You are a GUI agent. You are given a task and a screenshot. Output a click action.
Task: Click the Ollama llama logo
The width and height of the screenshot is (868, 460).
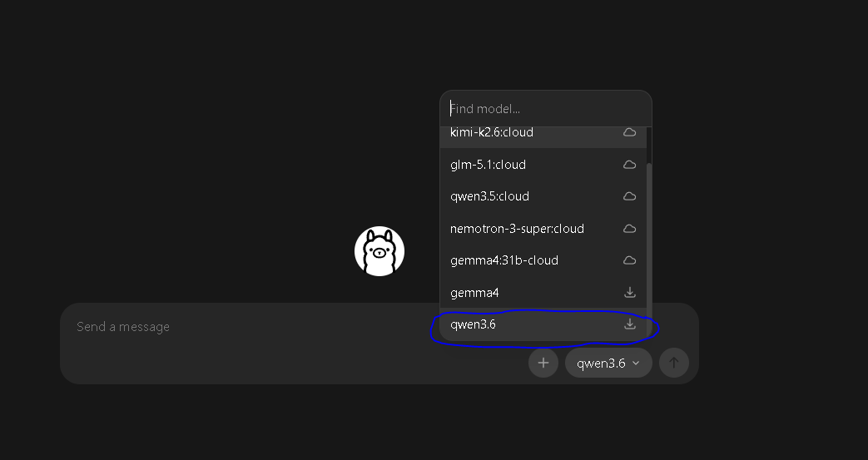click(379, 250)
